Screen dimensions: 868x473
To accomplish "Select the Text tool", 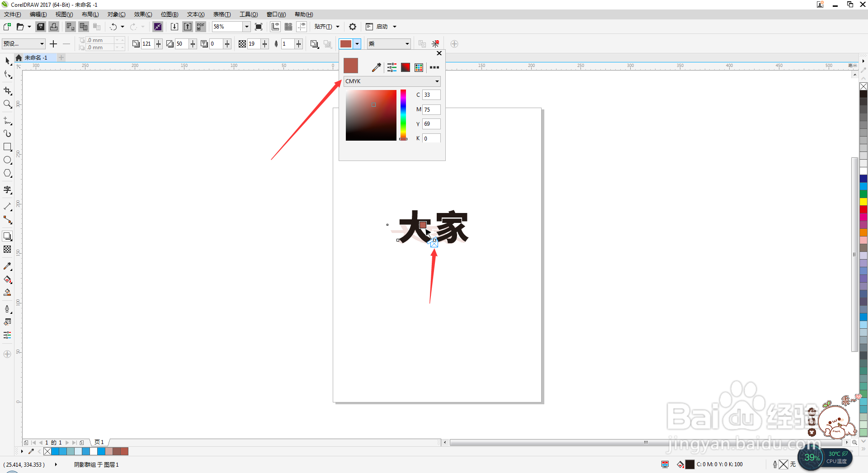I will pyautogui.click(x=7, y=190).
